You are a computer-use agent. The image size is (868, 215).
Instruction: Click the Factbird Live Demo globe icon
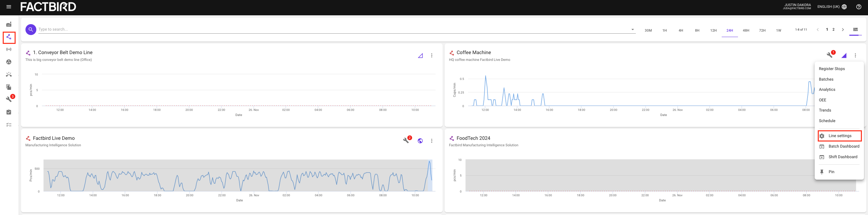pyautogui.click(x=420, y=141)
